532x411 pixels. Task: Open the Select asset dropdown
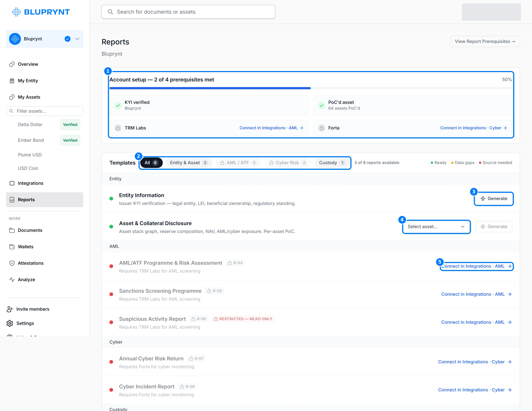(x=436, y=227)
